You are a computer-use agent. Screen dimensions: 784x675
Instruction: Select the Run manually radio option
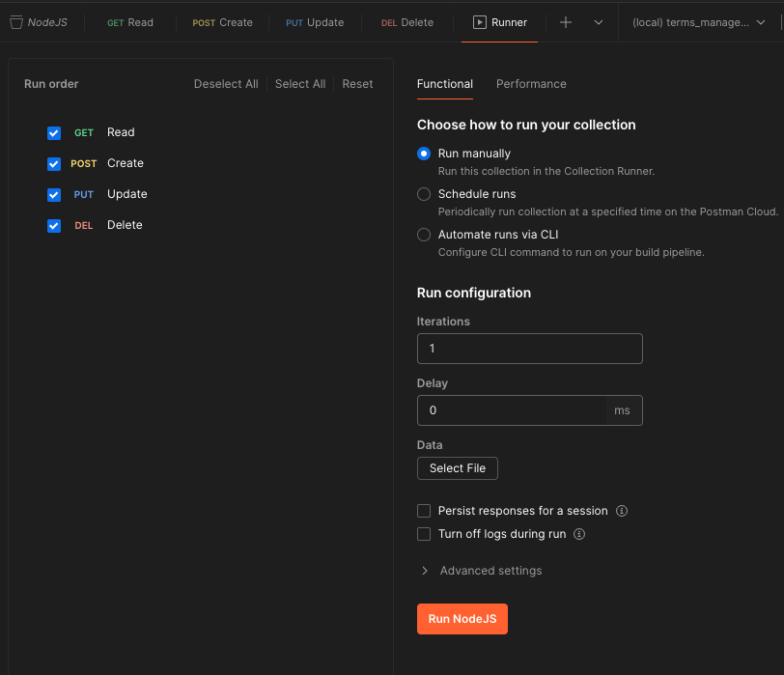pyautogui.click(x=424, y=154)
